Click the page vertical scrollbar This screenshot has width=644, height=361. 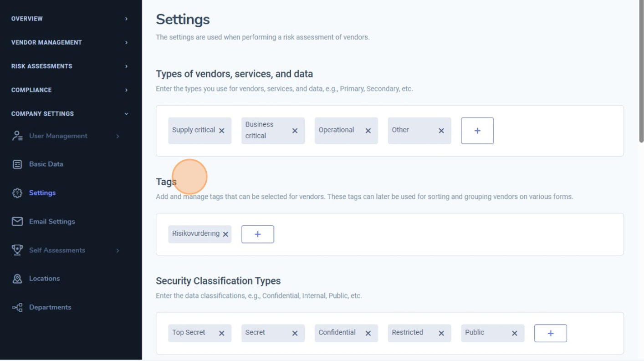[x=641, y=73]
